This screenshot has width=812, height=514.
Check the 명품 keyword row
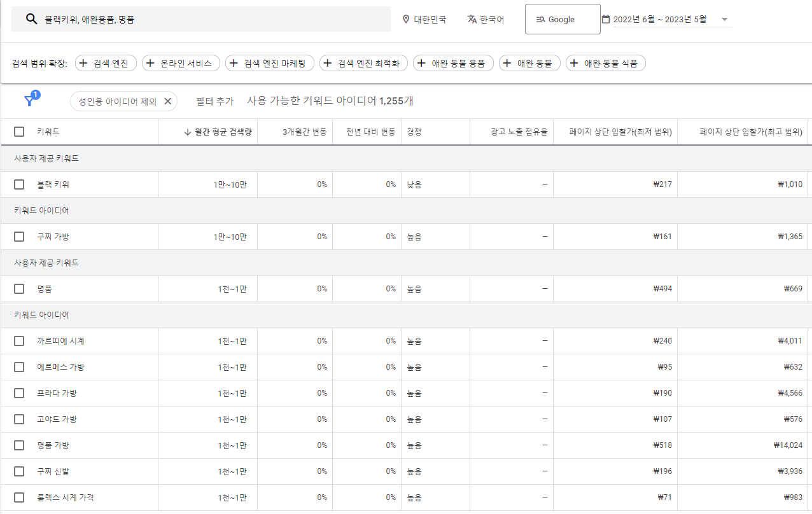tap(19, 289)
